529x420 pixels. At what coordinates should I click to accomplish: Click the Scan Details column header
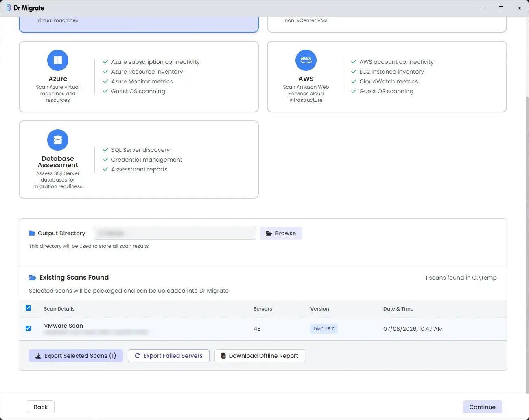click(59, 309)
